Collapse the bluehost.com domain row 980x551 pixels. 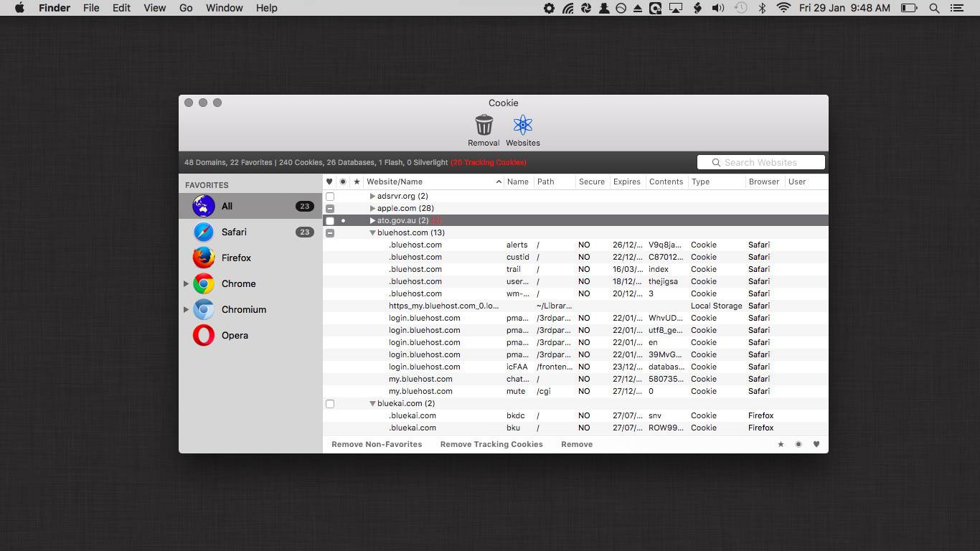[x=372, y=232]
